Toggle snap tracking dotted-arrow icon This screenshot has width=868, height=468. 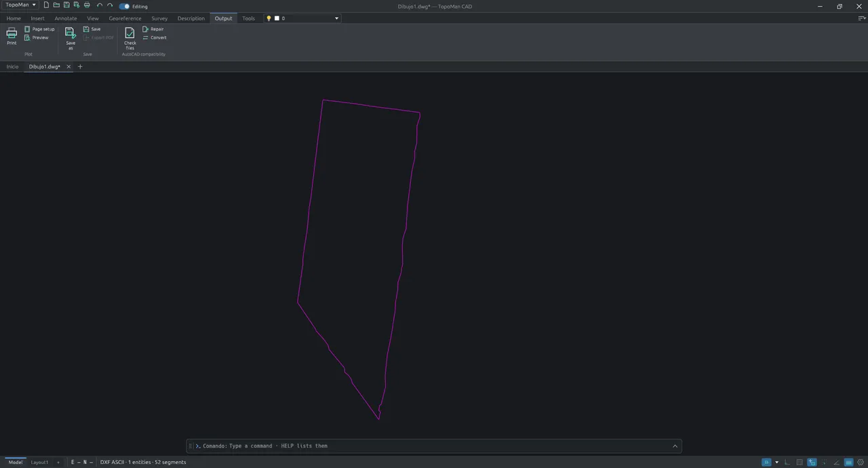click(824, 462)
